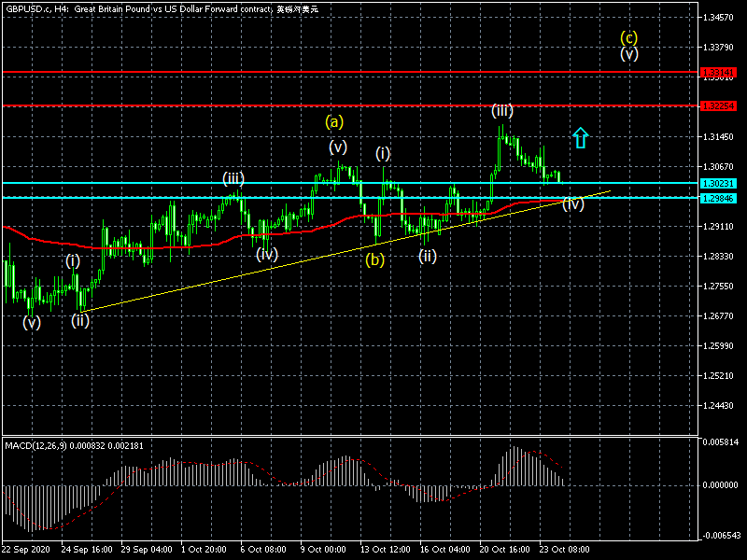Select the (iv) label at the trendline's right end

[x=572, y=203]
